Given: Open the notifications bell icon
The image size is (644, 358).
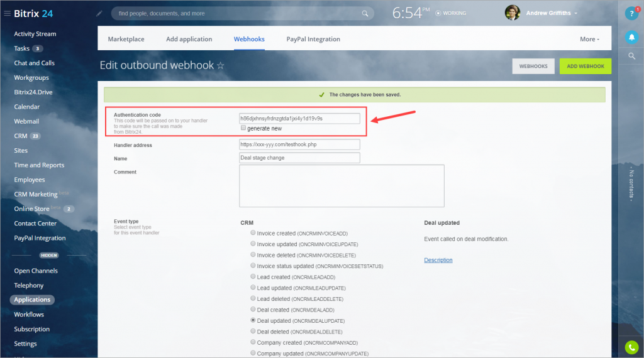Looking at the screenshot, I should 631,37.
